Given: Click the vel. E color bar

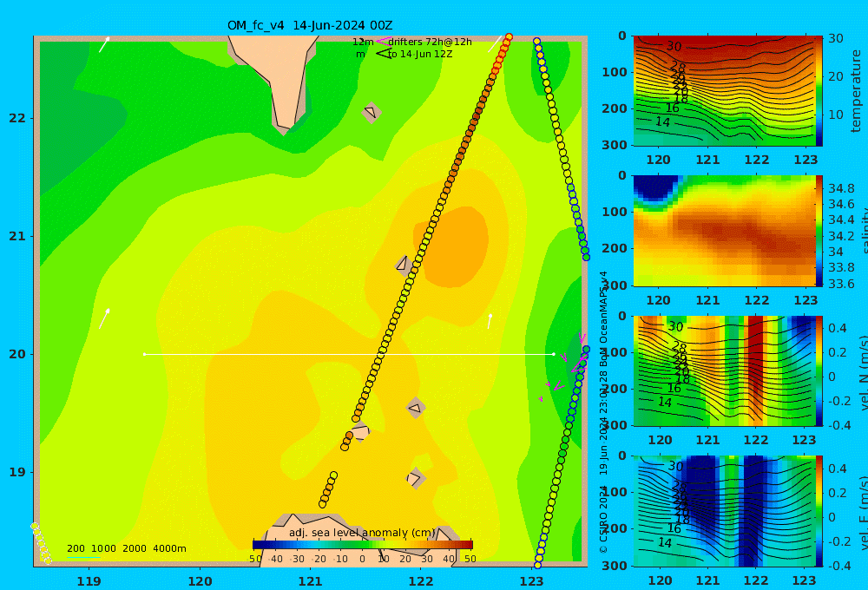Looking at the screenshot, I should (819, 511).
